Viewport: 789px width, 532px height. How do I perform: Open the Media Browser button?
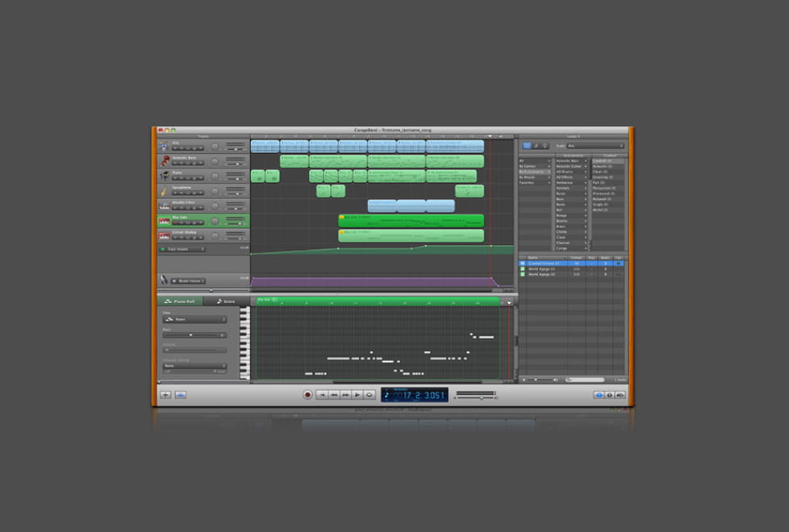point(620,395)
